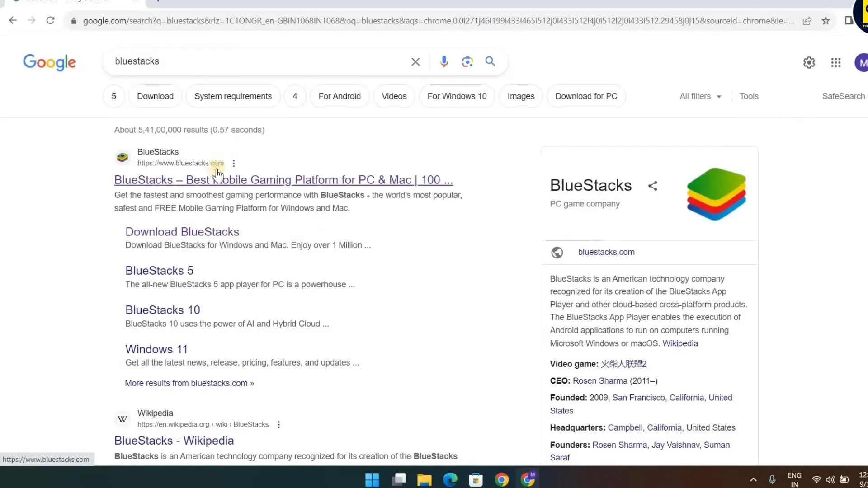Open Google Lens image search

(x=467, y=61)
